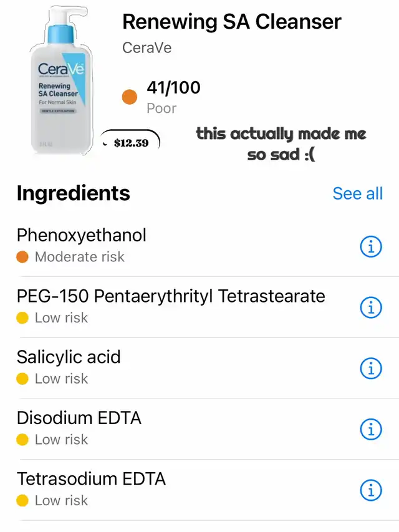The width and height of the screenshot is (399, 532).
Task: Tap the orange Poor score dot
Action: (130, 97)
